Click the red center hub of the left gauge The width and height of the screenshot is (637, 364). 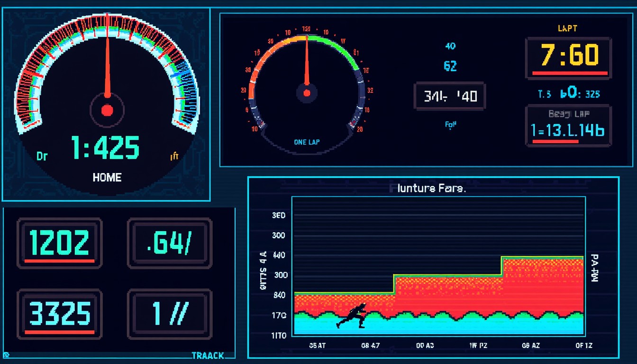coord(107,110)
